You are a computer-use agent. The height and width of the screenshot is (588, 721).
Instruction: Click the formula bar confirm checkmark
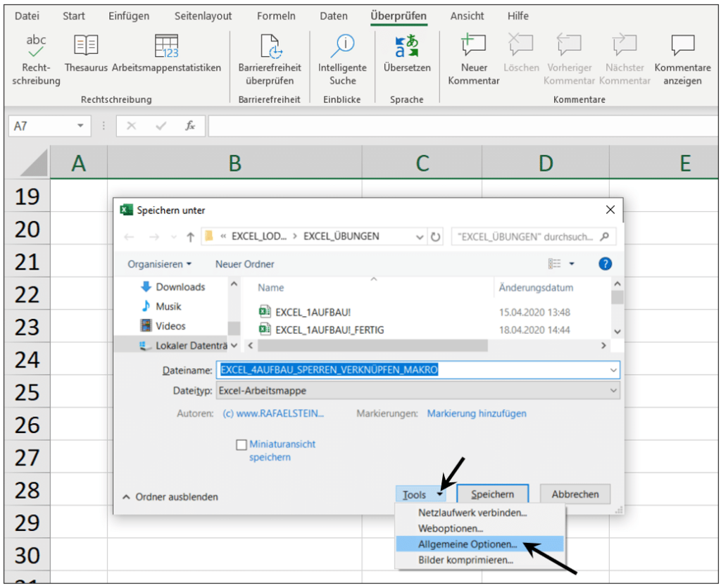(161, 125)
